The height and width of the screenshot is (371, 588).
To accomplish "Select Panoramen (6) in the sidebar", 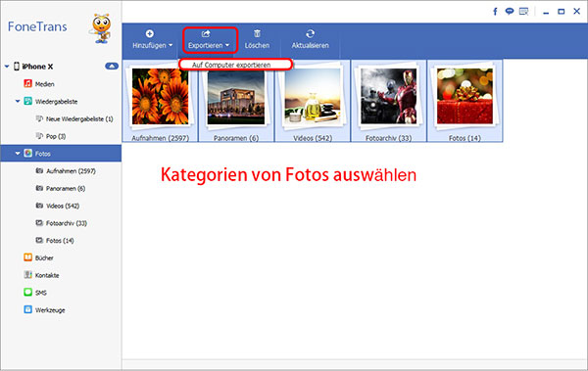I will (x=66, y=188).
